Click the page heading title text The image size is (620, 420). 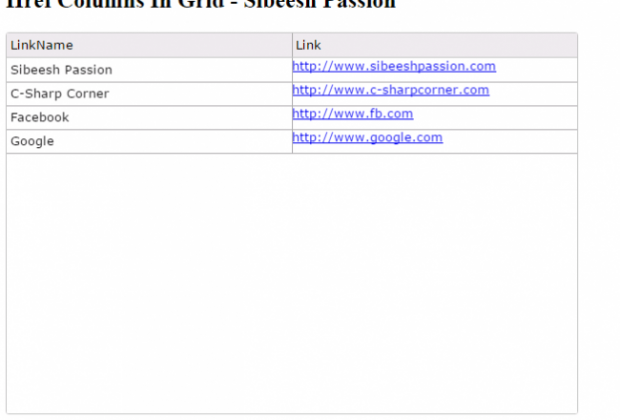(200, 4)
